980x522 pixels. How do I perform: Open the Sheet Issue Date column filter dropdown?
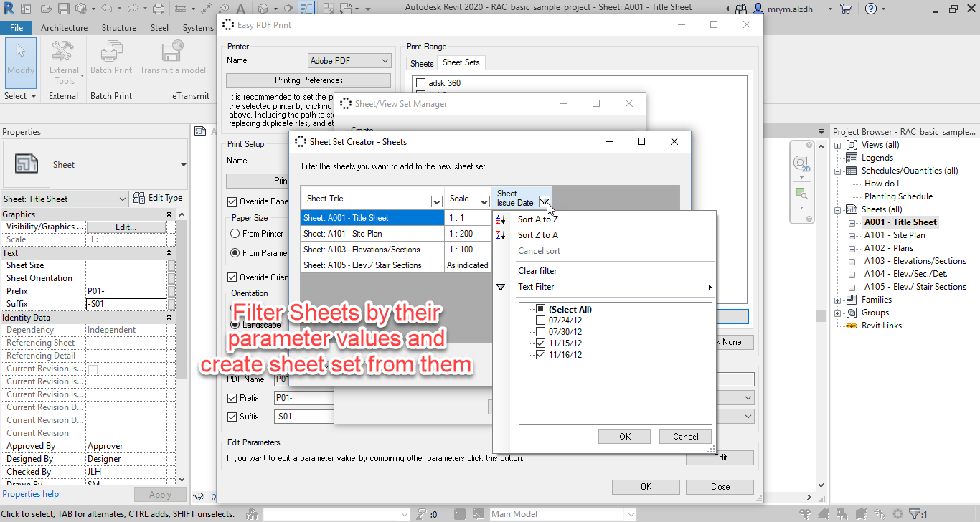545,202
